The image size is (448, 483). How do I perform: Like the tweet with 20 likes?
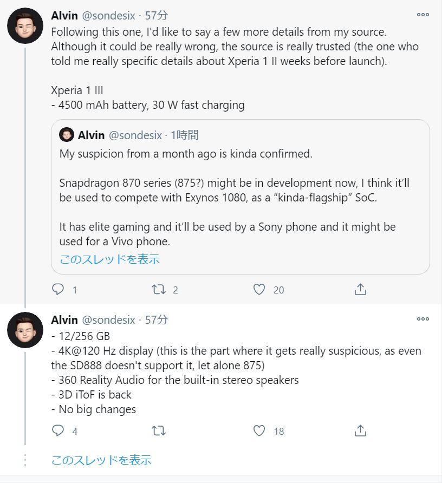259,290
